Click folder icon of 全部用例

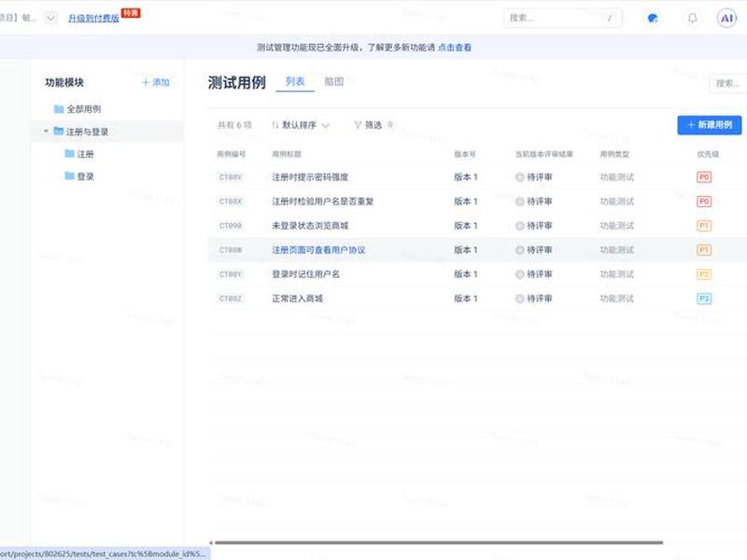point(59,109)
